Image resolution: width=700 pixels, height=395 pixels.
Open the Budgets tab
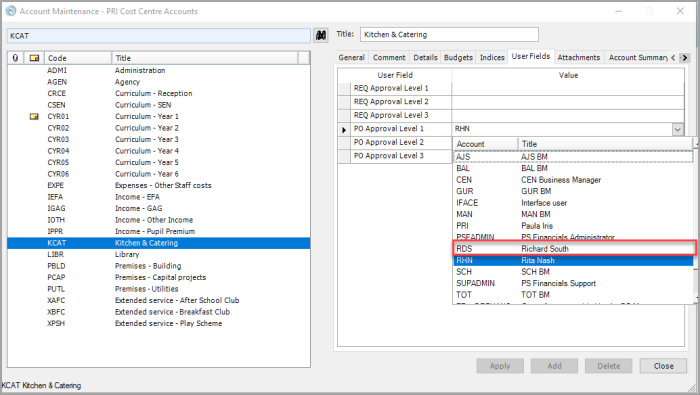(458, 58)
